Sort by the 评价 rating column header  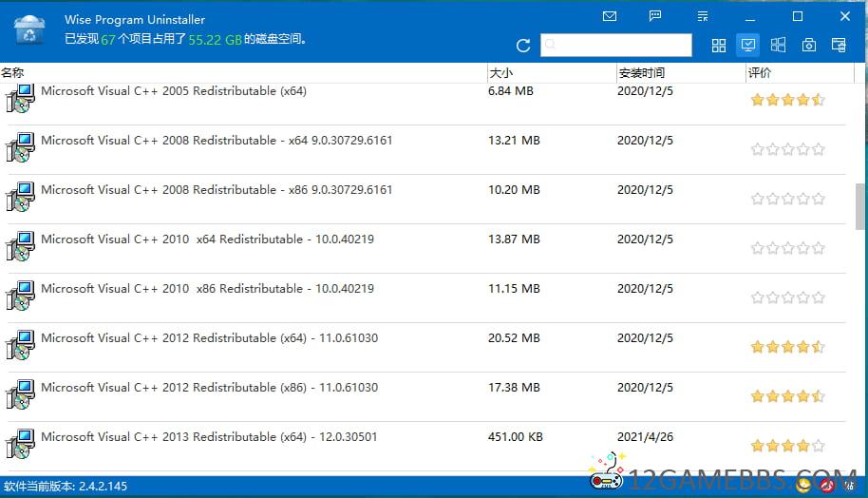pos(759,73)
